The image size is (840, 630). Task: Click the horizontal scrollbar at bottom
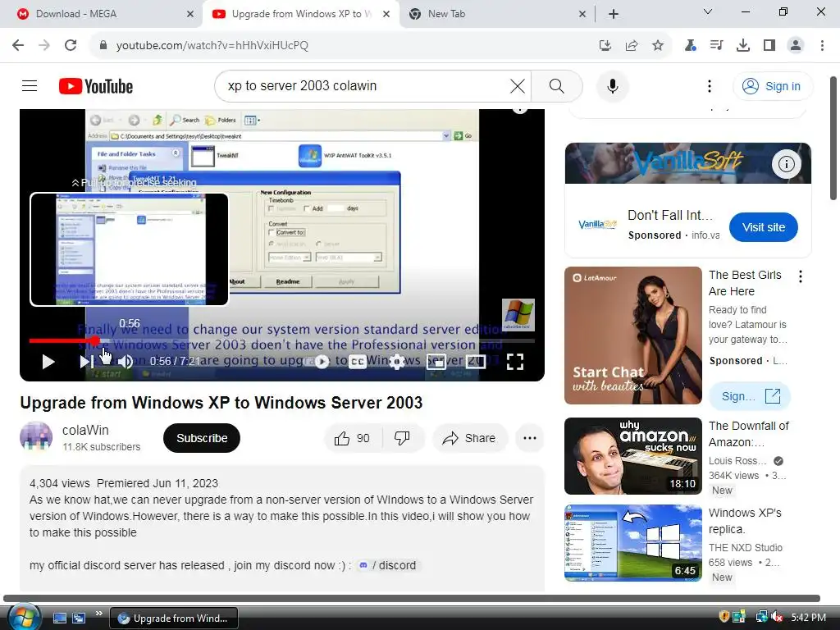click(x=412, y=598)
